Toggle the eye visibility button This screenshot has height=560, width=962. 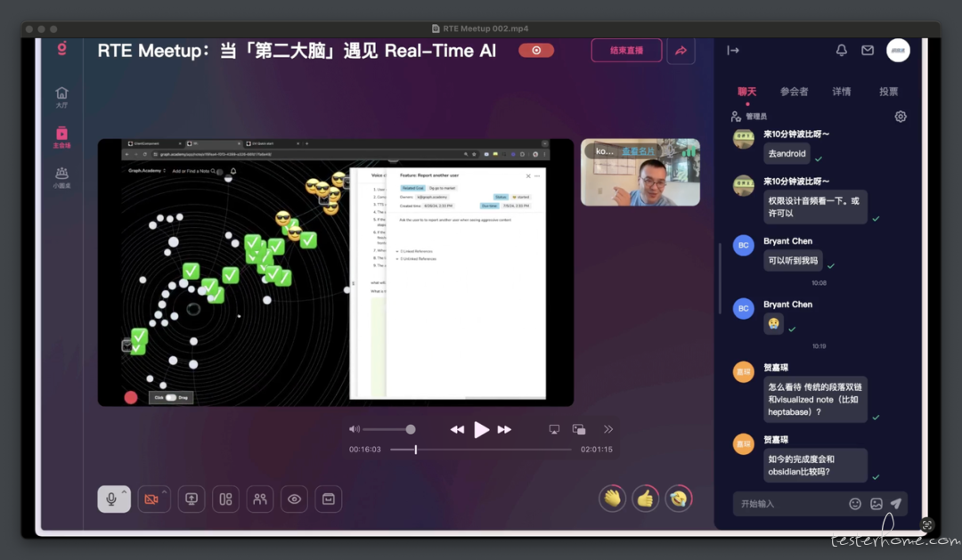(x=295, y=499)
